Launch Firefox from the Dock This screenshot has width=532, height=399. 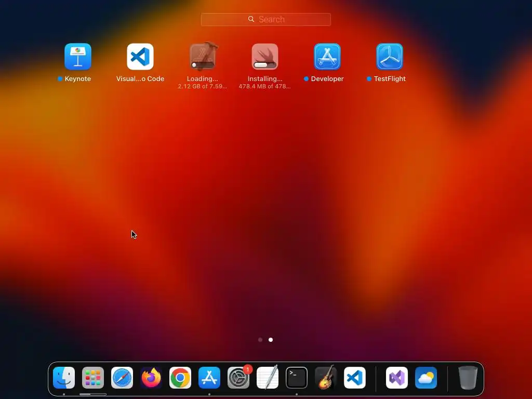click(151, 378)
